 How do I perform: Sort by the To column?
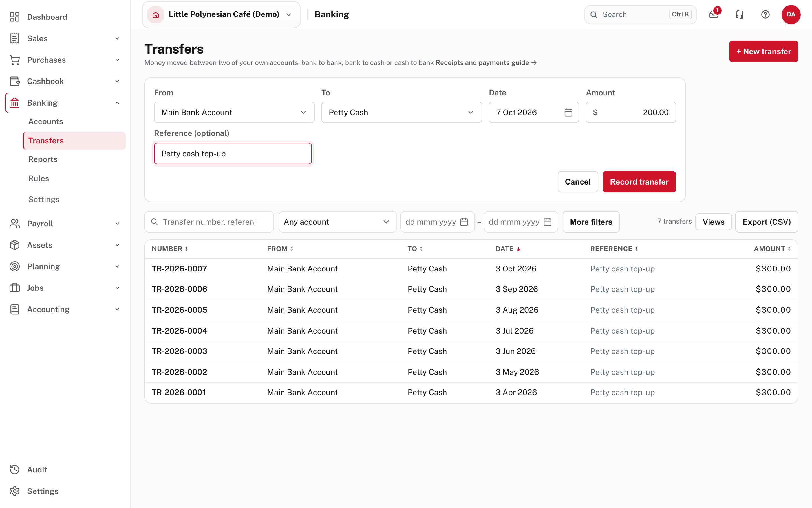point(415,249)
